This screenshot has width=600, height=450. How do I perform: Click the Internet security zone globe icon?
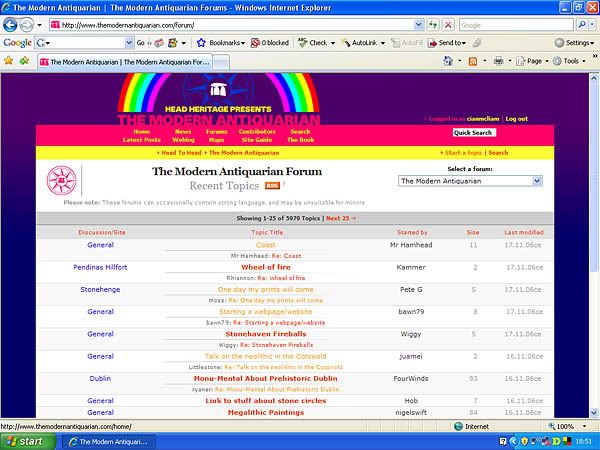pyautogui.click(x=458, y=426)
